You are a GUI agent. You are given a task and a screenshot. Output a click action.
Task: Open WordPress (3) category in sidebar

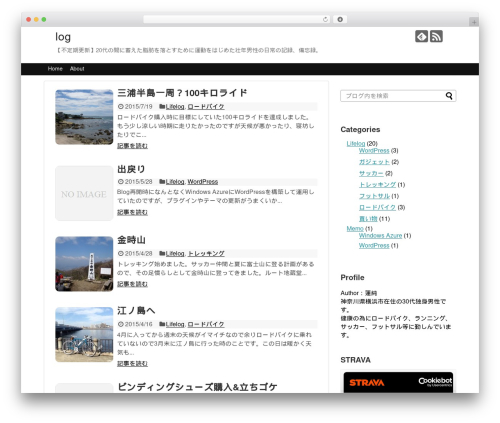click(374, 151)
